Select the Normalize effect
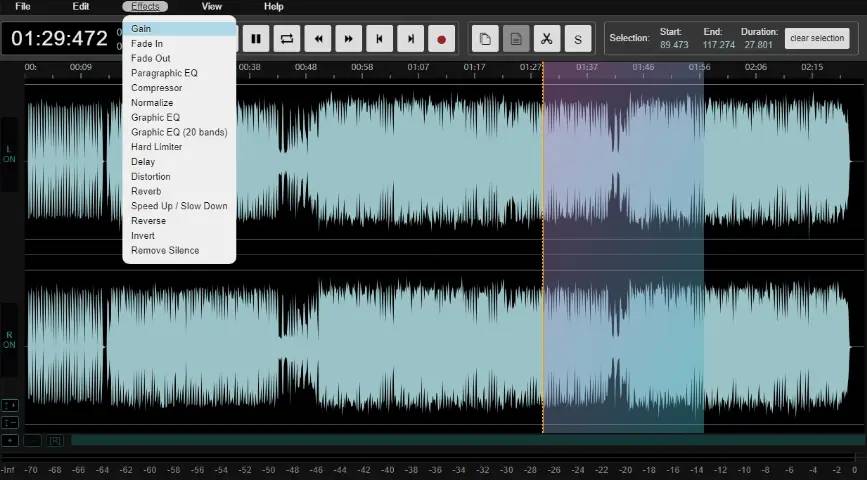Viewport: 867px width, 480px height. [x=179, y=103]
